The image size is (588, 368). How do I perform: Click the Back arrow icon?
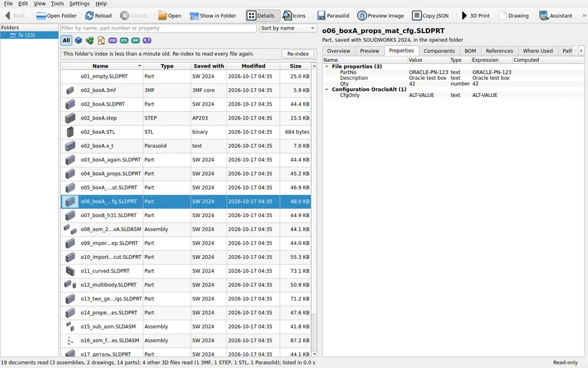[x=7, y=16]
